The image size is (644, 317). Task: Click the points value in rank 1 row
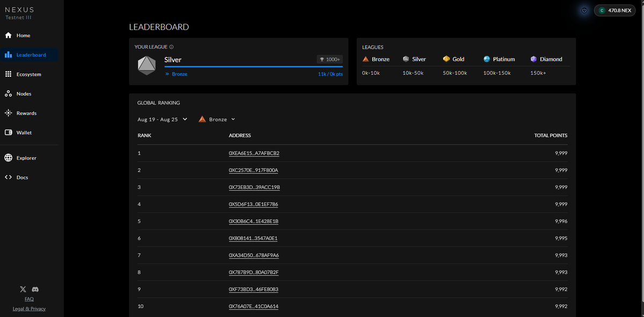tap(561, 153)
